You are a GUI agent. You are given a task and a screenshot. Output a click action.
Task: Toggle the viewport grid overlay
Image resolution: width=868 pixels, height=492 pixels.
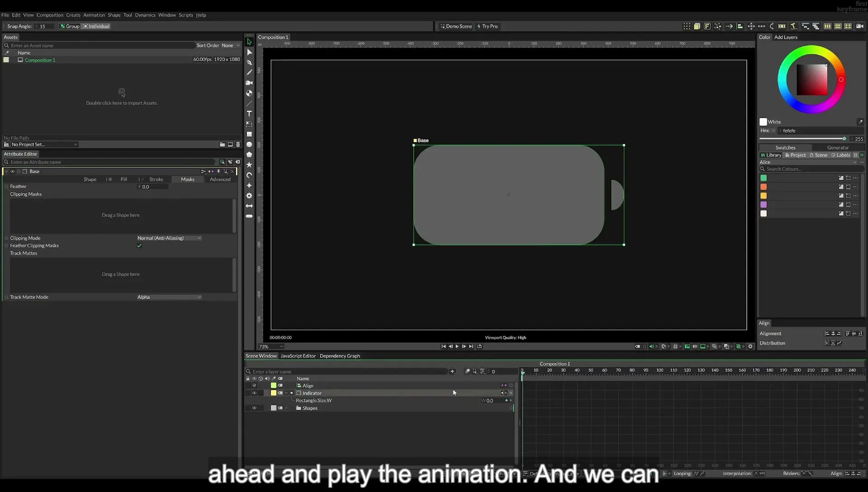tap(675, 346)
